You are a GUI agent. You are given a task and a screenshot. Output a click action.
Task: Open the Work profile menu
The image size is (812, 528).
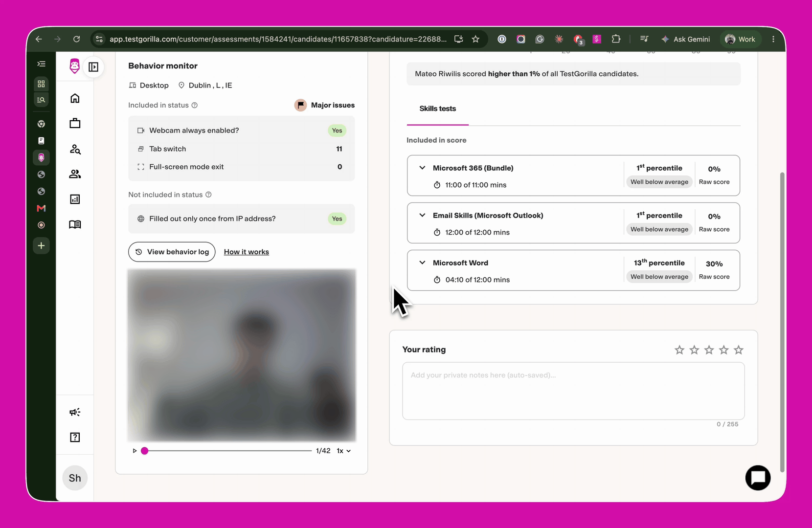click(740, 39)
